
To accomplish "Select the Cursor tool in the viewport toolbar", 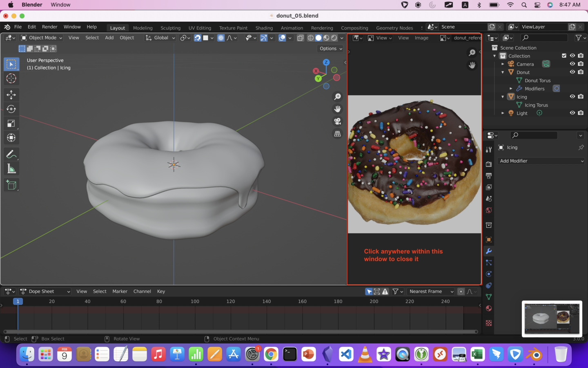I will click(11, 79).
